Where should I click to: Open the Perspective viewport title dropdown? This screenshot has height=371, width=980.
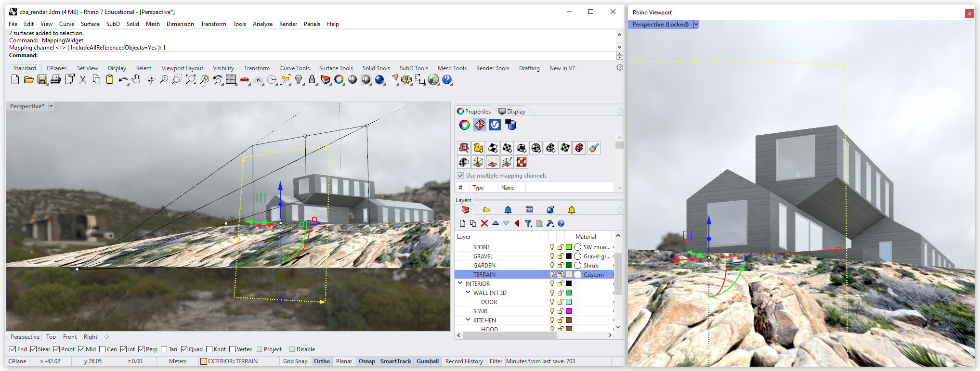click(x=51, y=106)
